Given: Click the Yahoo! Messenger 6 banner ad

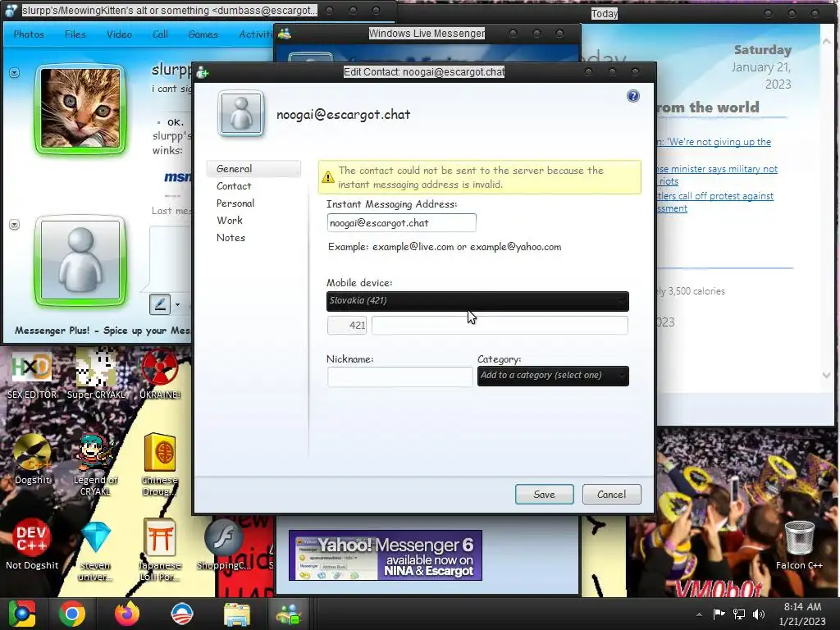Looking at the screenshot, I should (x=386, y=555).
